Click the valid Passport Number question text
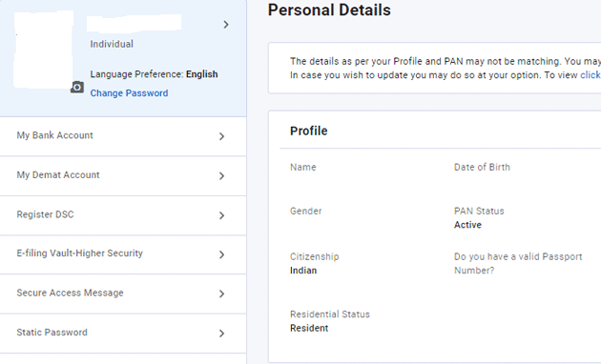The height and width of the screenshot is (364, 601). 518,263
